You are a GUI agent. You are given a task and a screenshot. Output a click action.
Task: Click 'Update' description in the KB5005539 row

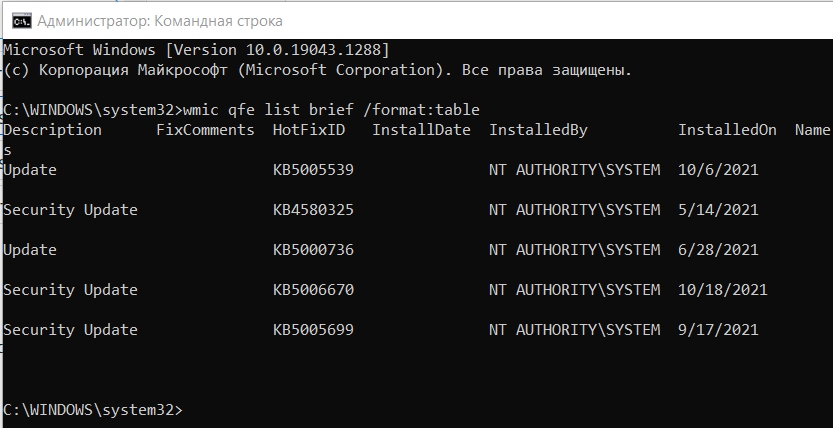click(x=30, y=170)
